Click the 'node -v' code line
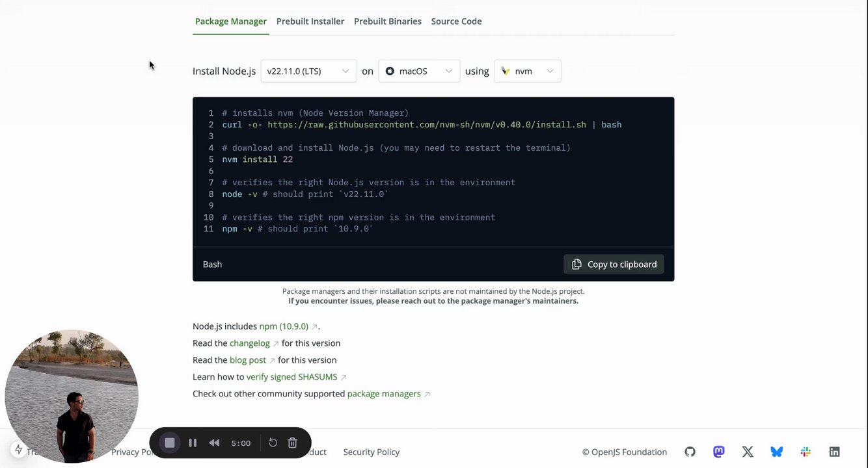The height and width of the screenshot is (468, 868). pos(305,194)
